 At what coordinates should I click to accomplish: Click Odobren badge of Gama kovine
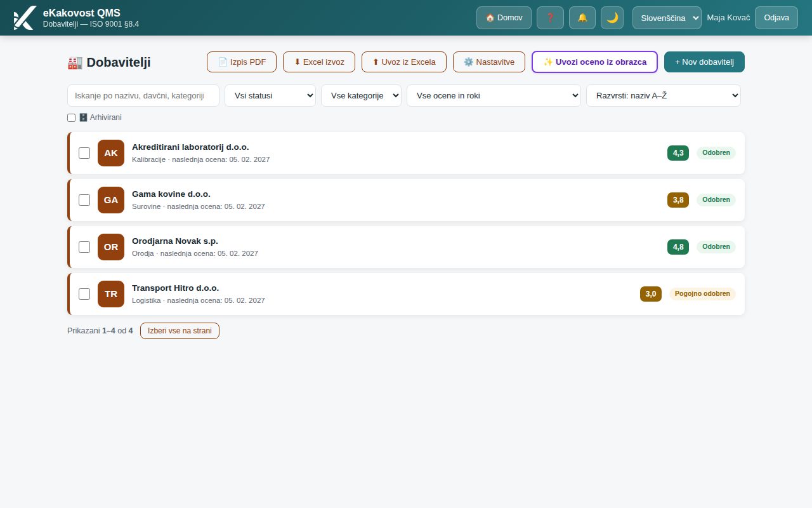coord(716,200)
